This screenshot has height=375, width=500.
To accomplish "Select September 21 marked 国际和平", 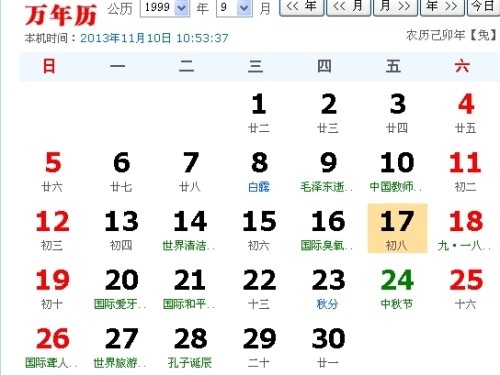I will [x=190, y=289].
